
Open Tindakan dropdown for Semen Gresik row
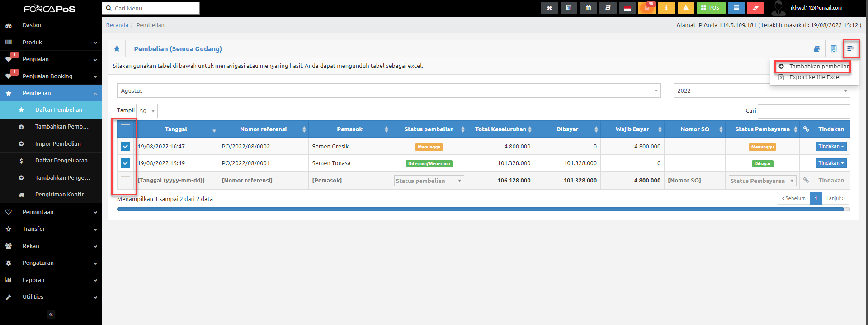[x=831, y=146]
